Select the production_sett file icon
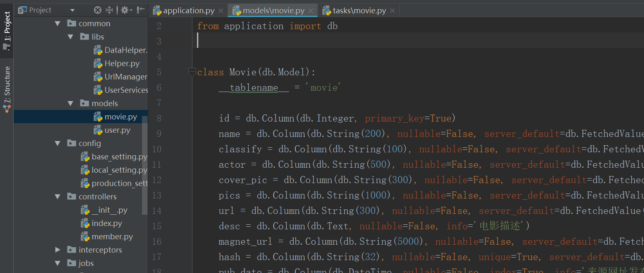 tap(85, 184)
